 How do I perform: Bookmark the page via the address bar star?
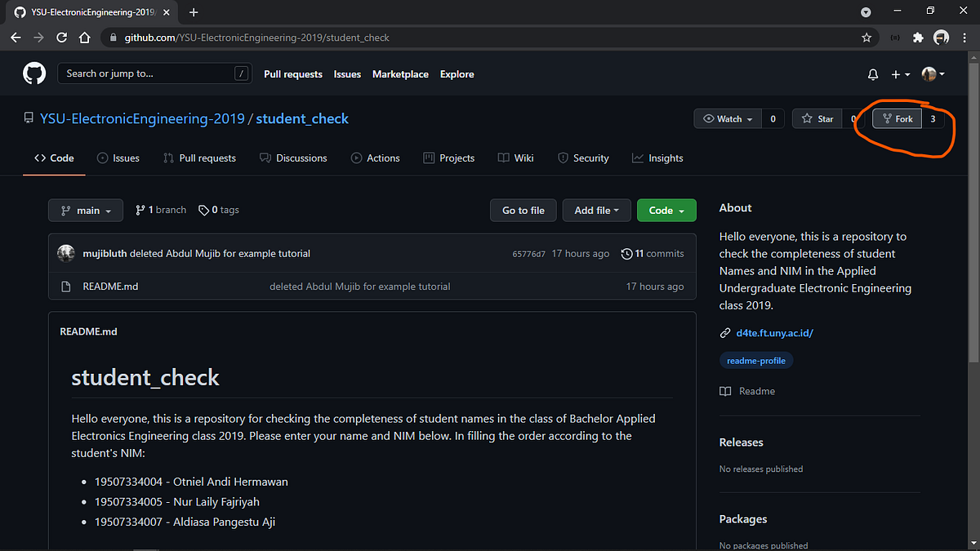click(865, 38)
